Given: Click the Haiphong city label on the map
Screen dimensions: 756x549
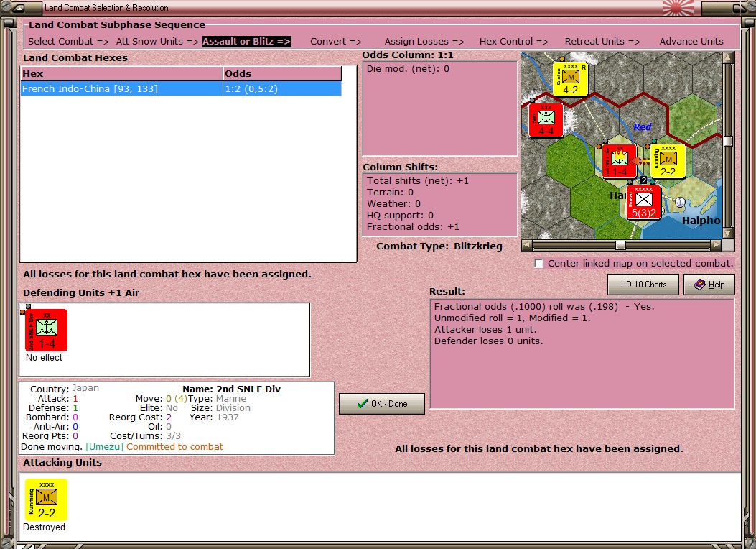Looking at the screenshot, I should click(x=702, y=221).
